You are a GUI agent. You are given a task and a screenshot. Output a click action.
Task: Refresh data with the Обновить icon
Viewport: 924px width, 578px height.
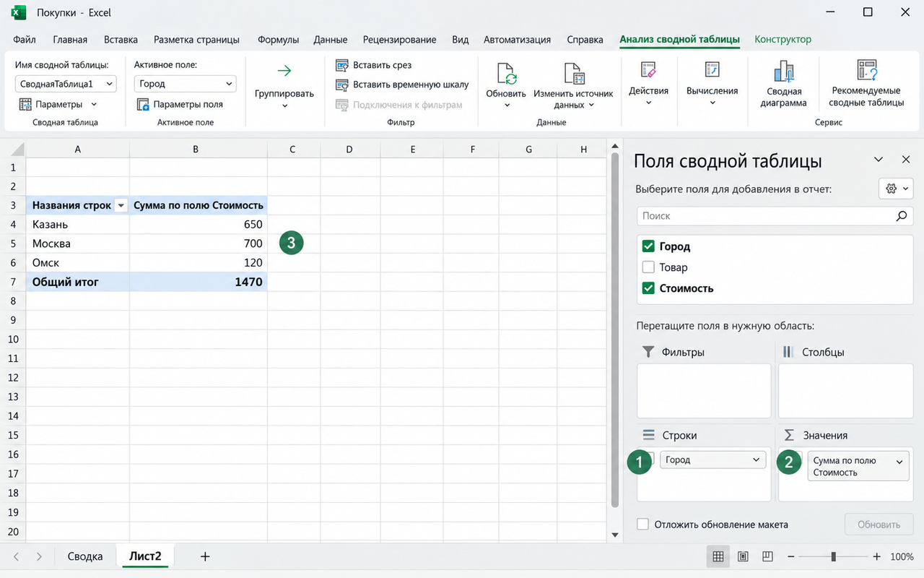[506, 75]
